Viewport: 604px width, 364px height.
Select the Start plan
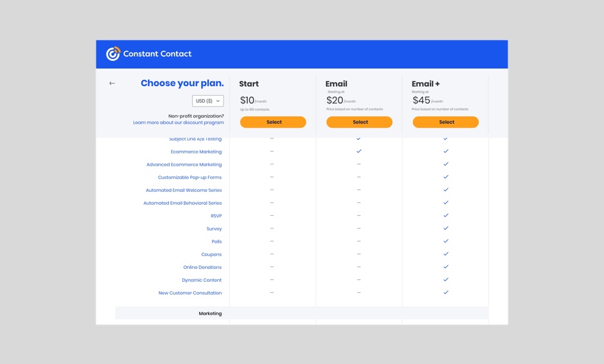pyautogui.click(x=273, y=122)
